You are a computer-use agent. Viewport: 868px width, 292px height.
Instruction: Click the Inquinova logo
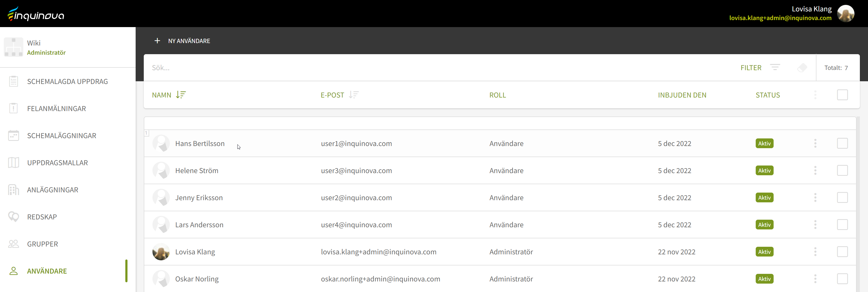[x=36, y=14]
